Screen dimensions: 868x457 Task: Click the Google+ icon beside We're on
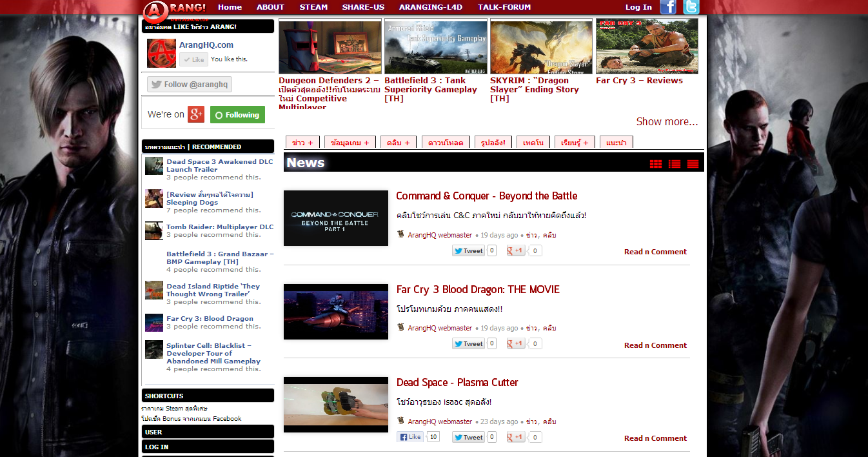(x=196, y=114)
